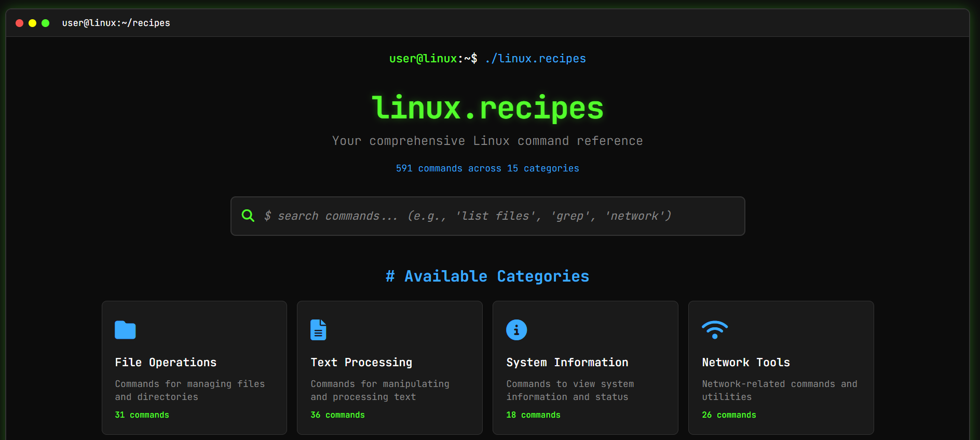
Task: Click the user@linux:~/recipes title bar text
Action: pos(116,23)
